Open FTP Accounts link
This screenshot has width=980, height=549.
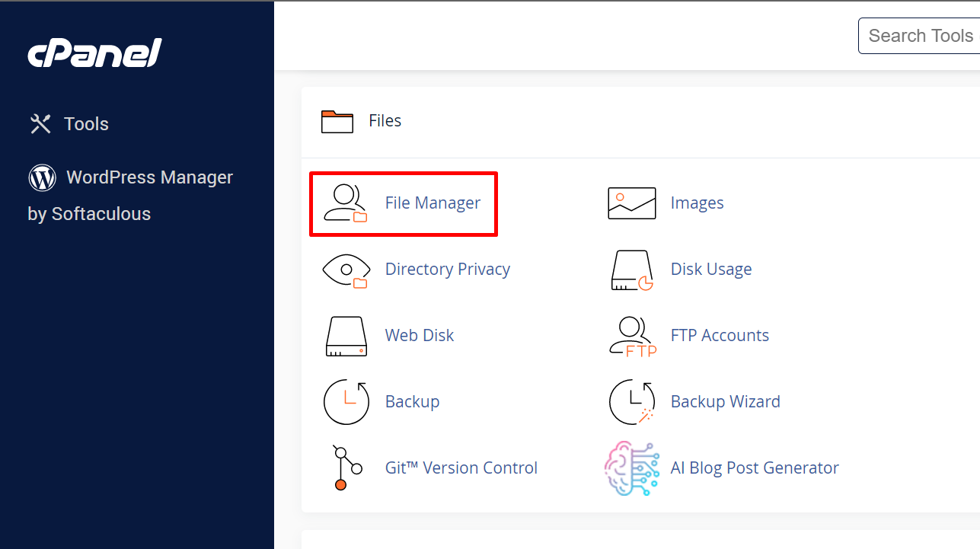pyautogui.click(x=720, y=336)
